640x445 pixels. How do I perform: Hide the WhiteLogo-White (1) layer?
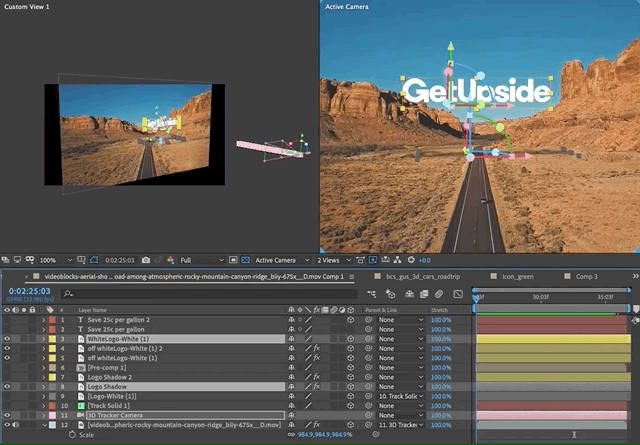(x=7, y=339)
